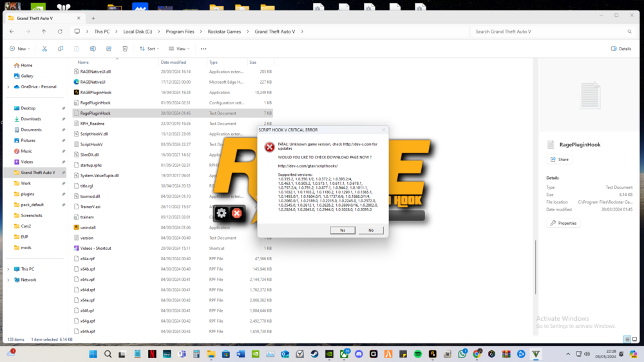This screenshot has height=362, width=644.
Task: Click the Program Files breadcrumb
Action: [180, 31]
